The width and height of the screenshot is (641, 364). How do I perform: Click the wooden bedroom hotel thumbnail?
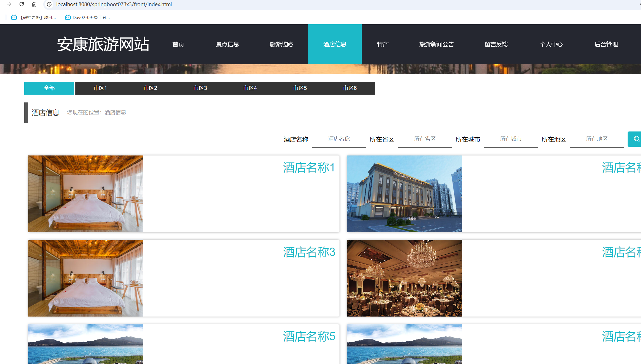tap(85, 194)
